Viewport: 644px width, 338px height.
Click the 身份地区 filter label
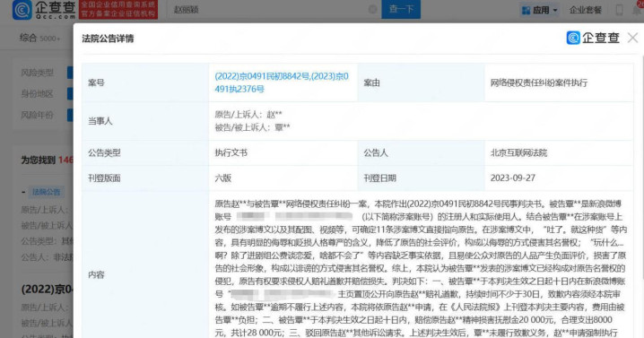tap(38, 93)
